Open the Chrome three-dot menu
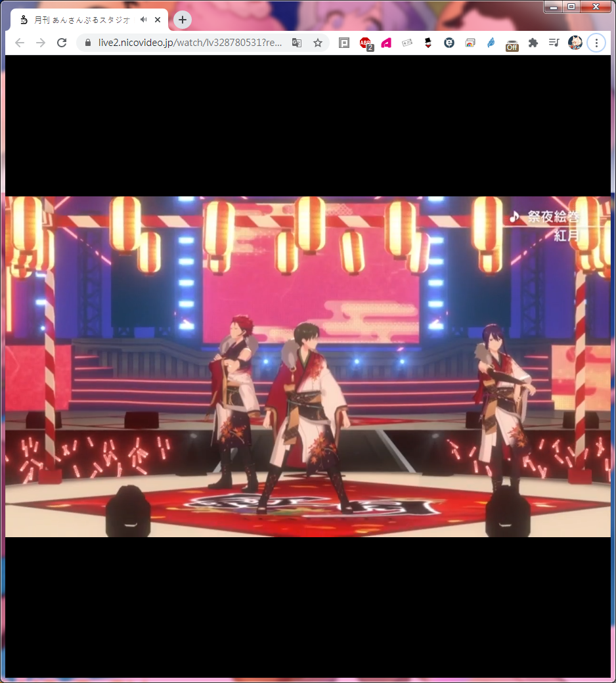This screenshot has width=616, height=683. [596, 43]
